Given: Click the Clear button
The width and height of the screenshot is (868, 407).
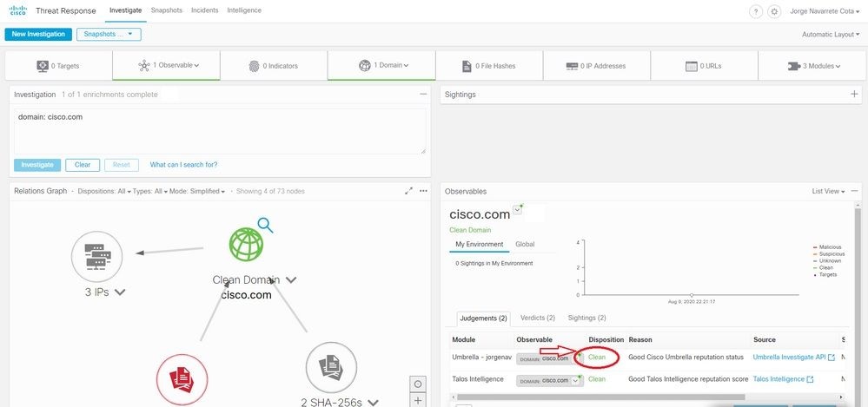Looking at the screenshot, I should (x=83, y=165).
